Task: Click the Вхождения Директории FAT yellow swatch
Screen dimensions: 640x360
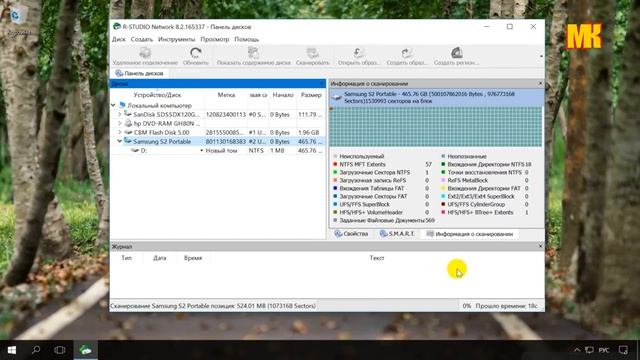Action: pyautogui.click(x=443, y=189)
